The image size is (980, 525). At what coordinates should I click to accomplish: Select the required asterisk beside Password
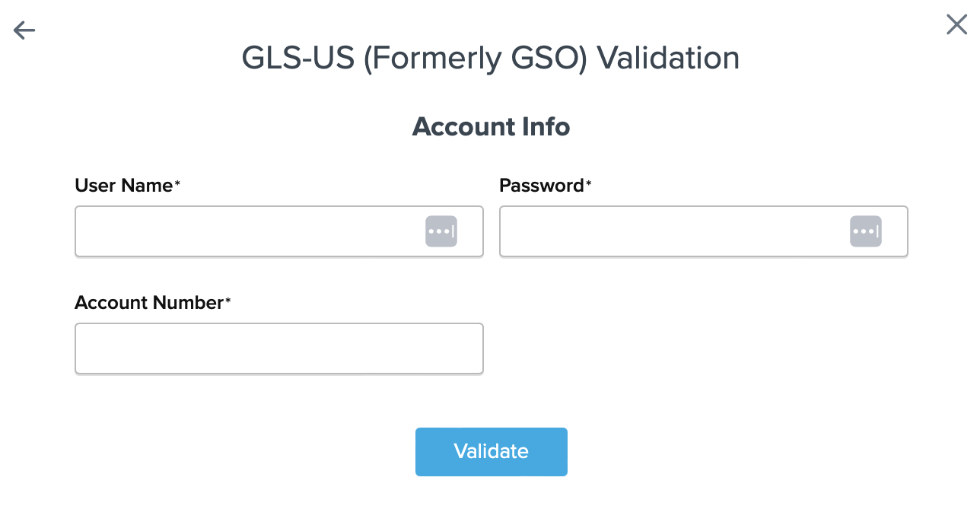pyautogui.click(x=588, y=183)
